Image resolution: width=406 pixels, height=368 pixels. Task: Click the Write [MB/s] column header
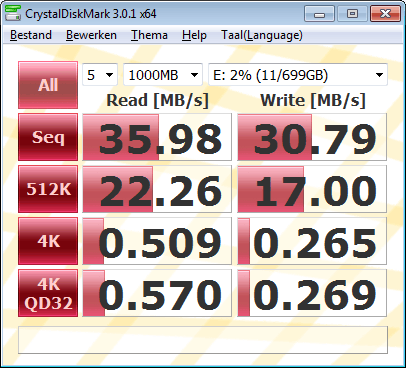pos(313,100)
